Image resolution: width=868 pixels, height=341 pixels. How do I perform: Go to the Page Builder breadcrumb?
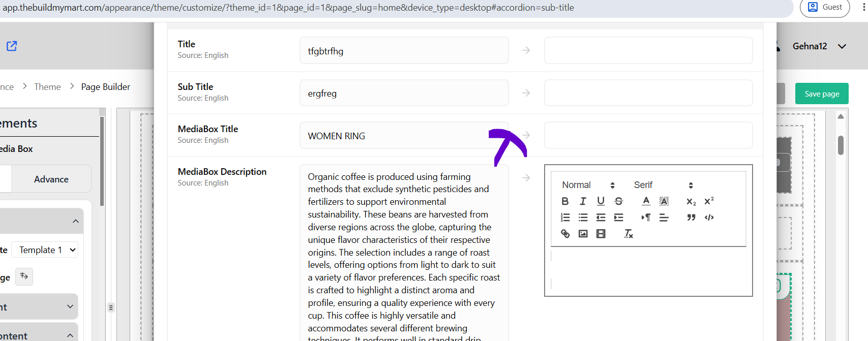click(x=106, y=87)
